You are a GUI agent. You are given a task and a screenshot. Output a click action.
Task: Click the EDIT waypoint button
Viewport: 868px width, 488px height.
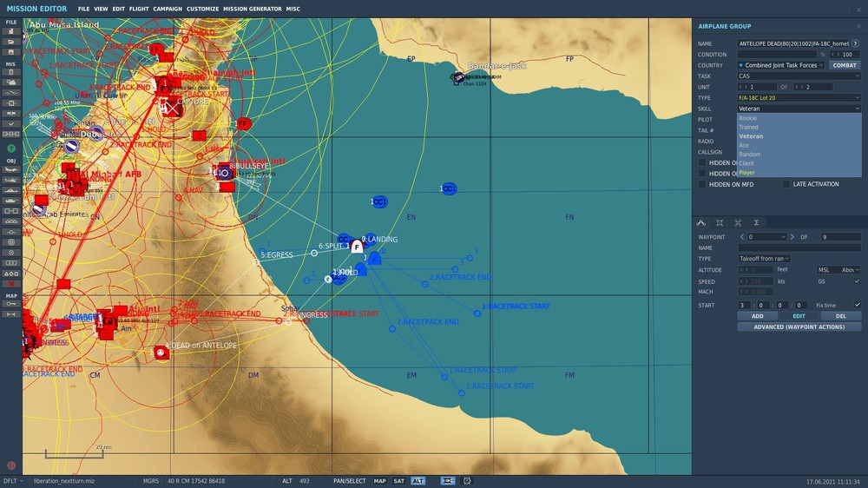799,316
